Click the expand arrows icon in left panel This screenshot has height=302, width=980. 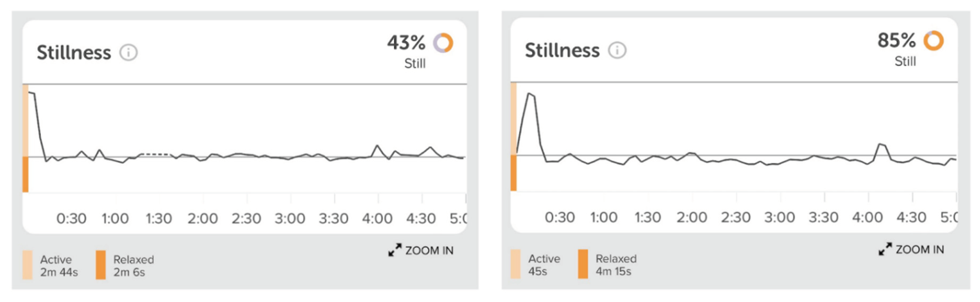pos(395,250)
